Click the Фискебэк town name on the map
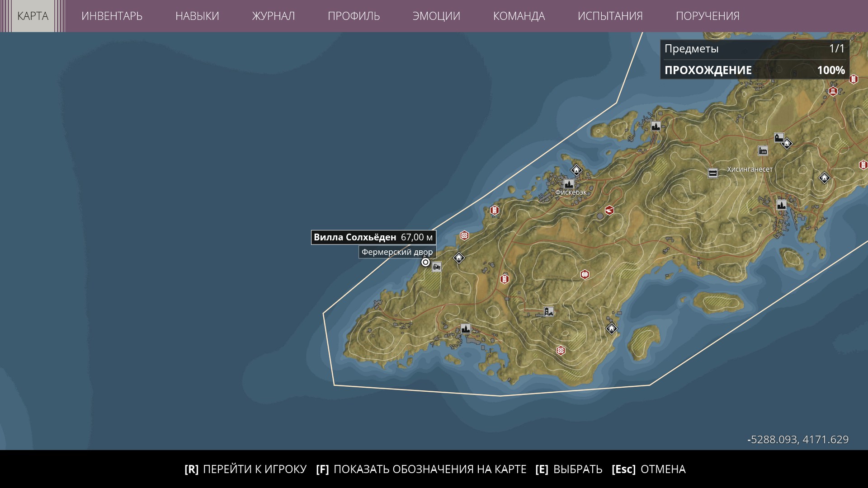Image resolution: width=868 pixels, height=488 pixels. point(571,192)
